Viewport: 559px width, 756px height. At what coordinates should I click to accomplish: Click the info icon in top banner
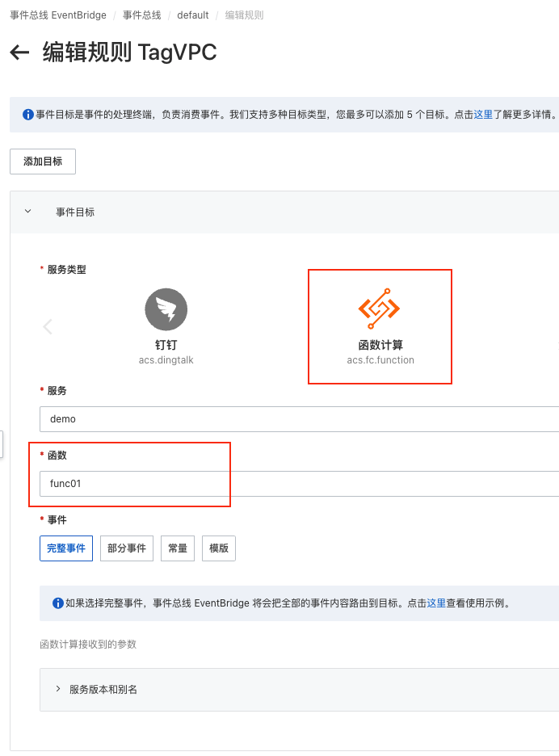pos(28,115)
